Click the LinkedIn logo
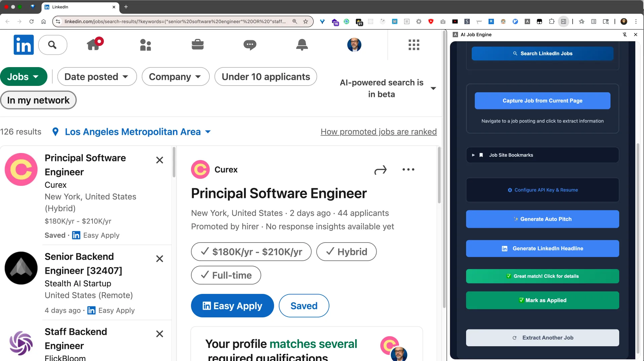 click(23, 45)
